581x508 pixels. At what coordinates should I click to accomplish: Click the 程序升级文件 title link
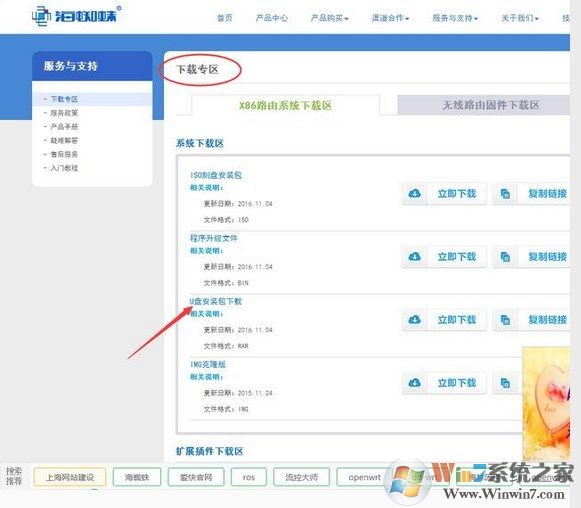pyautogui.click(x=214, y=238)
